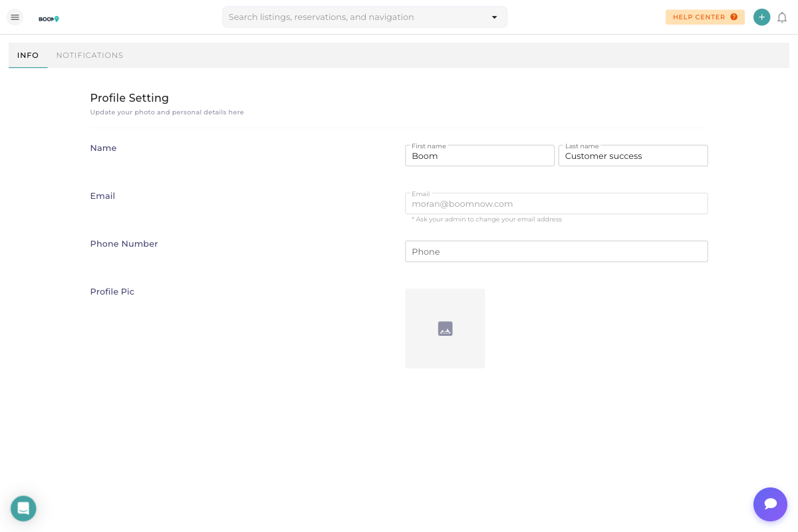This screenshot has height=532, width=798.
Task: Select the Last name field
Action: tap(632, 156)
